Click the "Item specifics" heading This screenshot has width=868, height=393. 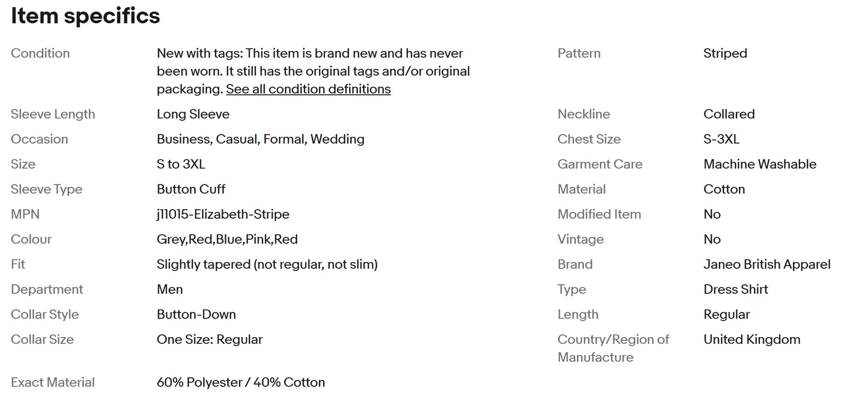(x=85, y=16)
